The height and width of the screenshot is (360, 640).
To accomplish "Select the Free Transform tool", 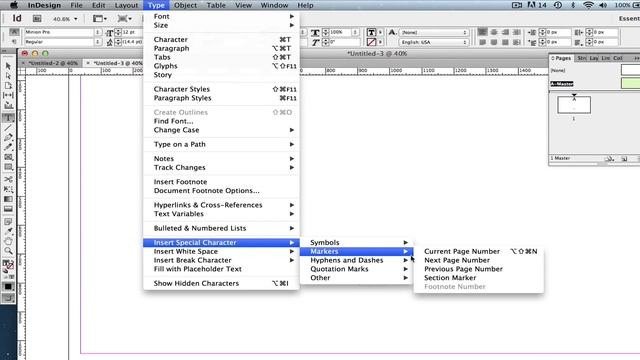I will [x=8, y=189].
